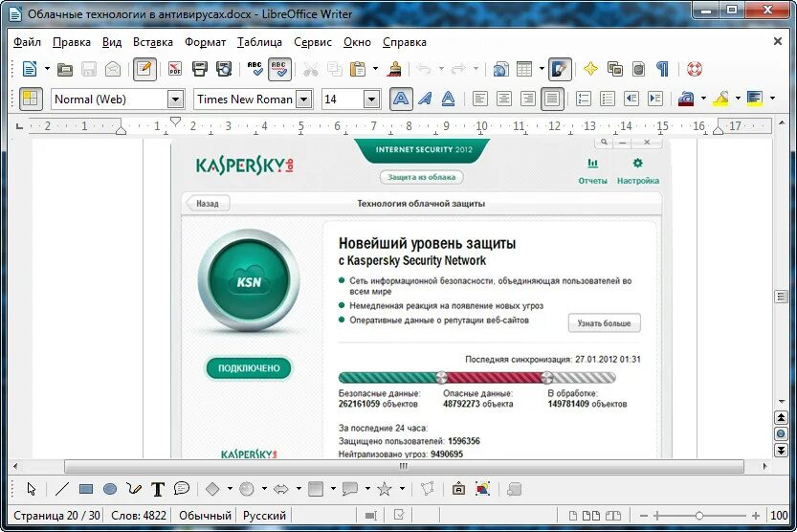Toggle Underline formatting
This screenshot has width=797, height=532.
[x=448, y=99]
